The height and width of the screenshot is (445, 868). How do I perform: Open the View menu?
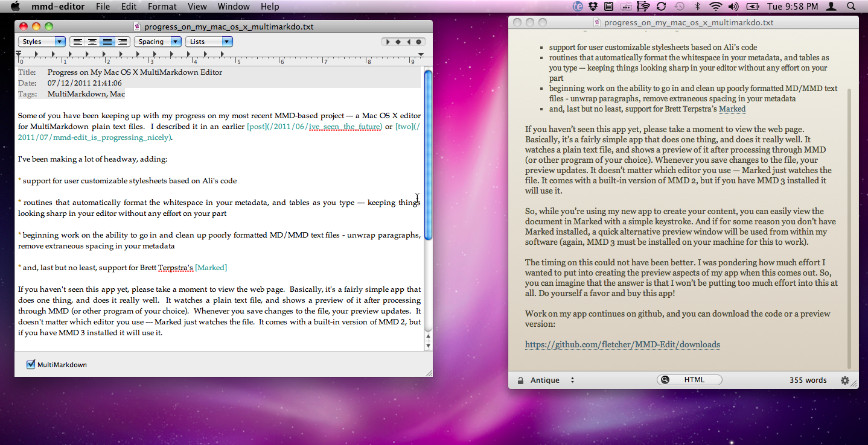(197, 7)
